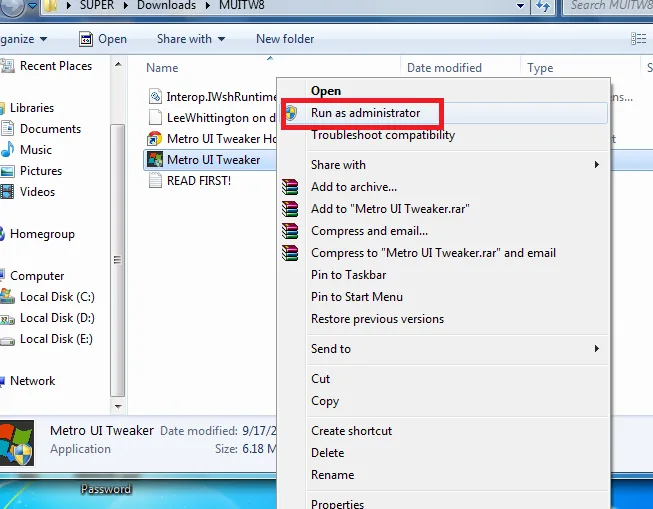
Task: Click the Metro UI Tweaker Ho shortcut icon
Action: pos(155,139)
